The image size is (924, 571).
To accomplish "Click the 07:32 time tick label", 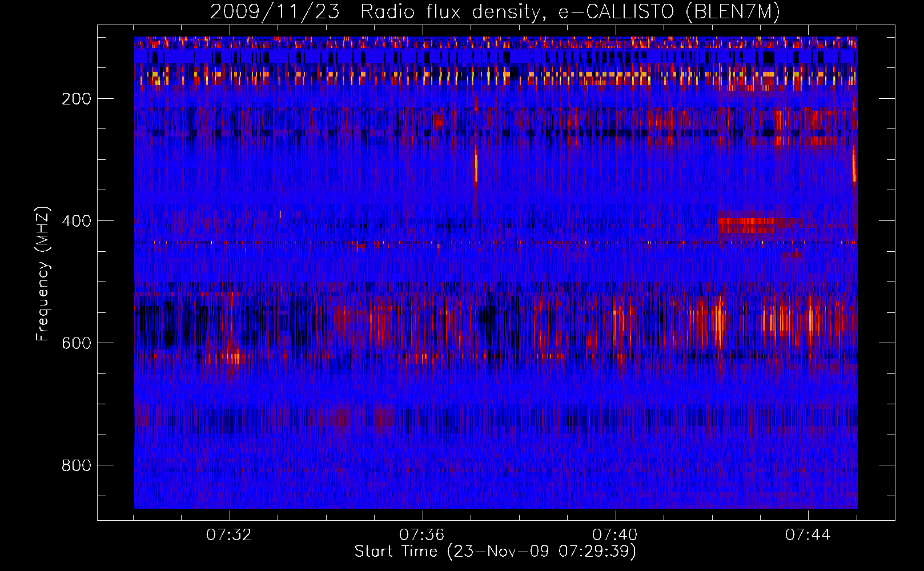I will (229, 535).
